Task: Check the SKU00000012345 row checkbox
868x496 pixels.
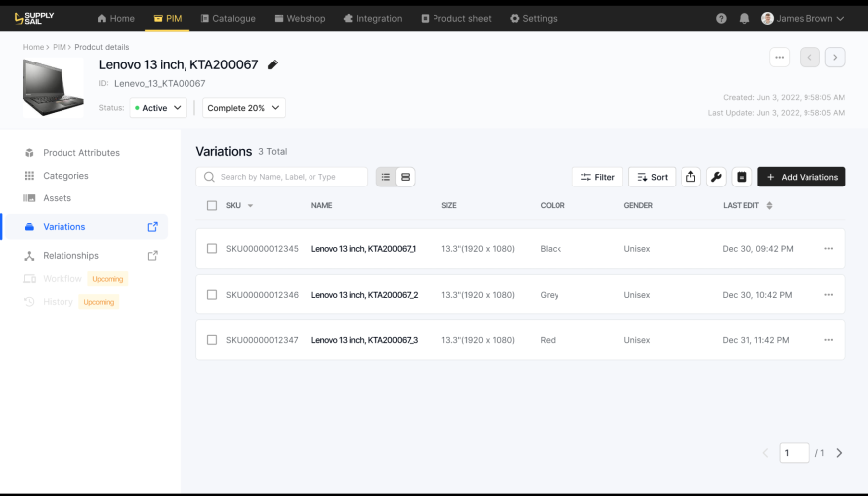Action: tap(212, 249)
